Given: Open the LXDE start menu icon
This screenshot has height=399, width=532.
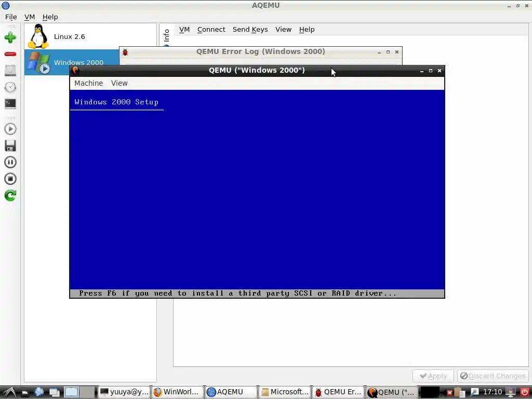Looking at the screenshot, I should (9, 392).
